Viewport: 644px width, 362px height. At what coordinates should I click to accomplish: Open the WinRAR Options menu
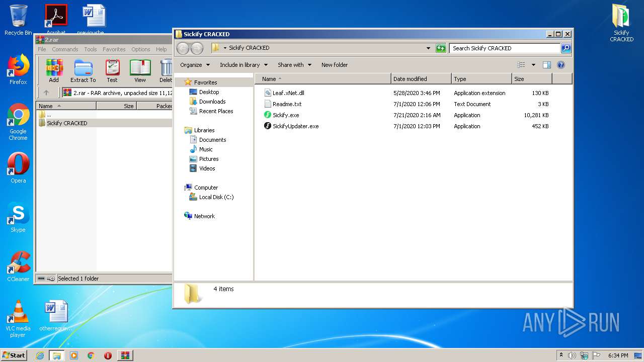pos(141,49)
